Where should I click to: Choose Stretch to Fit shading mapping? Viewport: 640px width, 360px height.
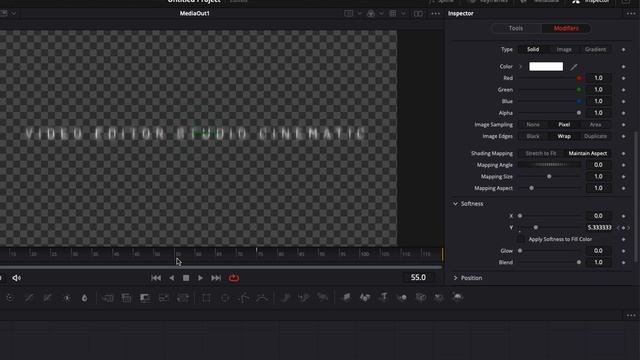pos(541,153)
